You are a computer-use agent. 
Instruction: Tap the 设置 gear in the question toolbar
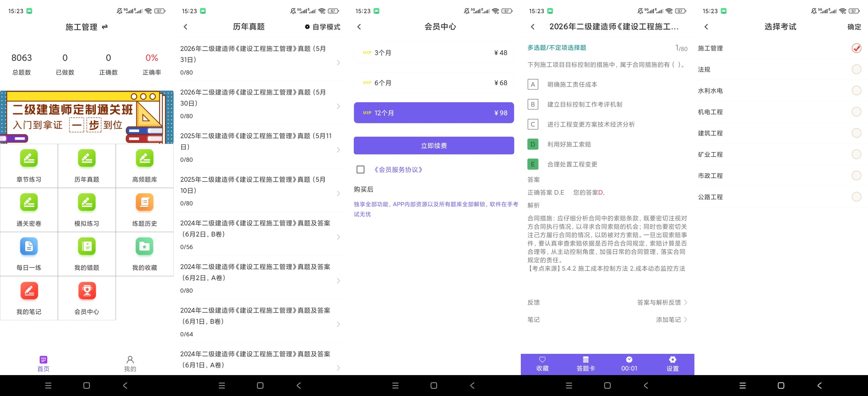click(672, 359)
